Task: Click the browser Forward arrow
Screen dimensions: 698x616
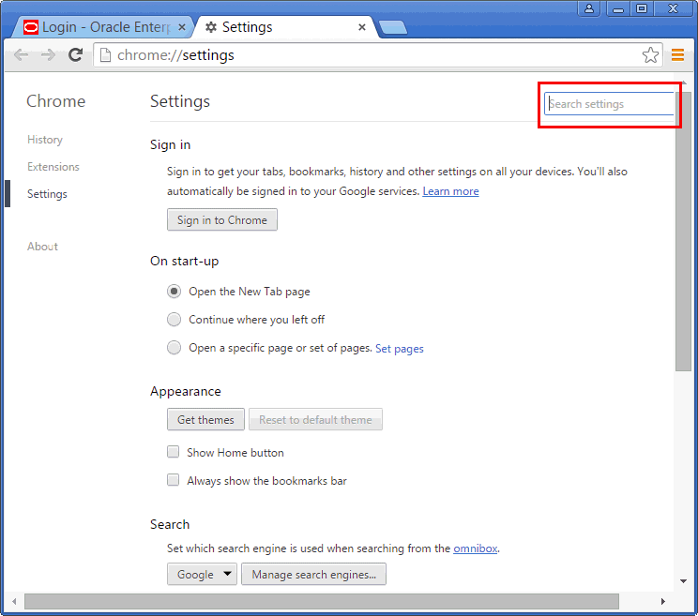Action: pos(48,55)
